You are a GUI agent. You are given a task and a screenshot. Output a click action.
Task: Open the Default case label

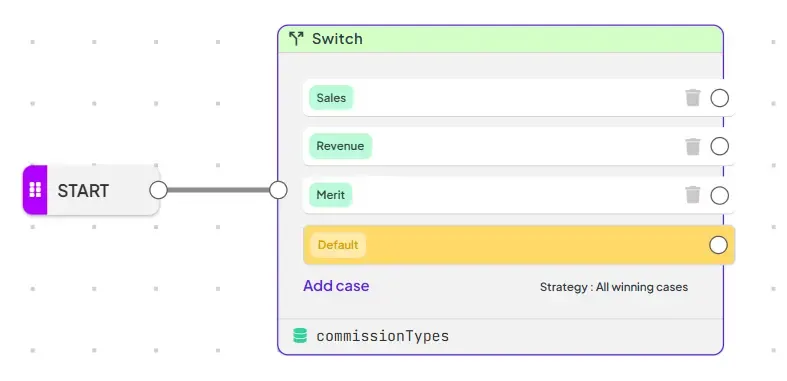pyautogui.click(x=338, y=245)
